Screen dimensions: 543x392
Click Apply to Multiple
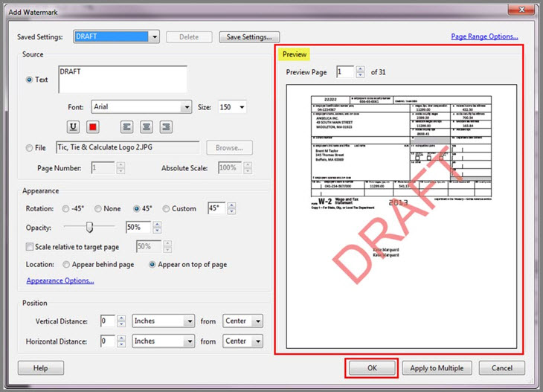[437, 367]
